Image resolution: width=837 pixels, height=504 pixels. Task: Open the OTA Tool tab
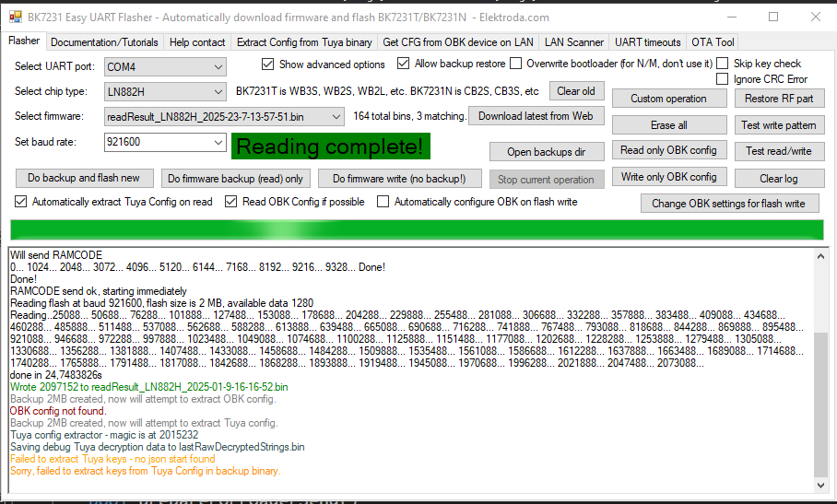coord(713,42)
